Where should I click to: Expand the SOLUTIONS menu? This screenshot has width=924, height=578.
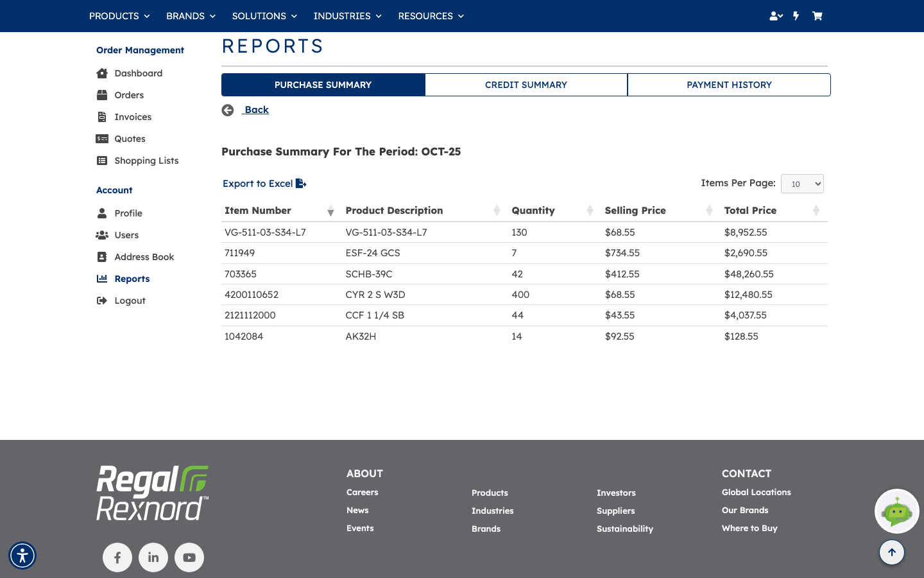[x=264, y=16]
